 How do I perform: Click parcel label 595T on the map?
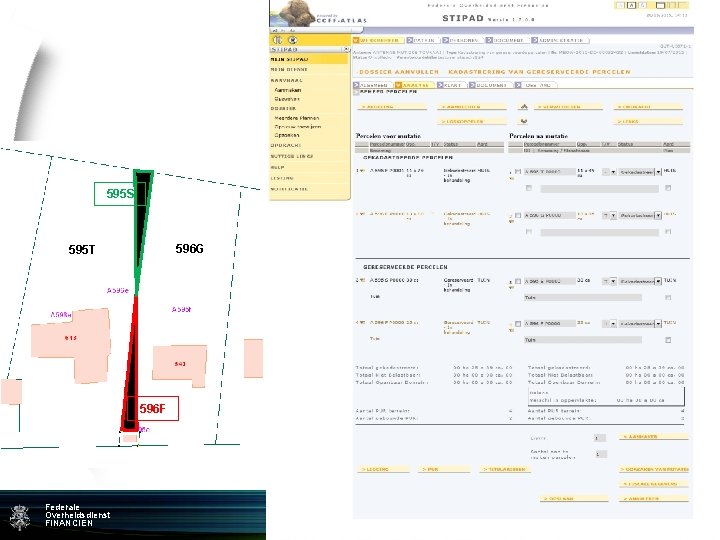point(82,250)
